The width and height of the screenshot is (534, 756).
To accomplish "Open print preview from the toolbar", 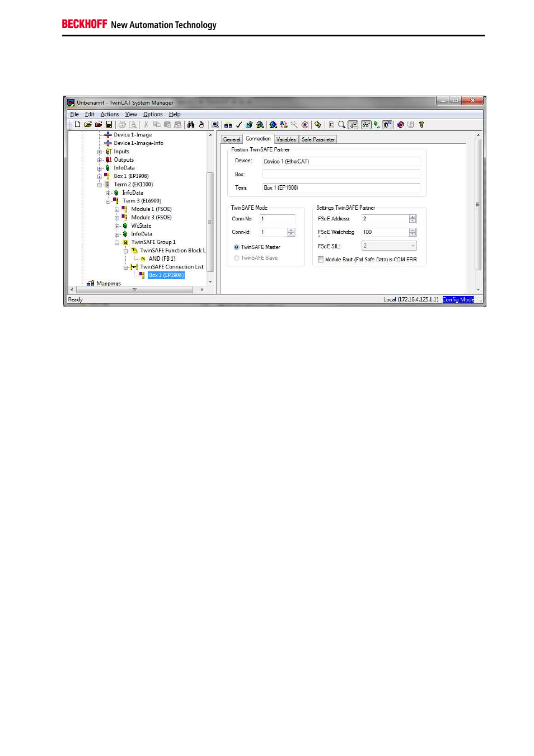I will pyautogui.click(x=133, y=125).
